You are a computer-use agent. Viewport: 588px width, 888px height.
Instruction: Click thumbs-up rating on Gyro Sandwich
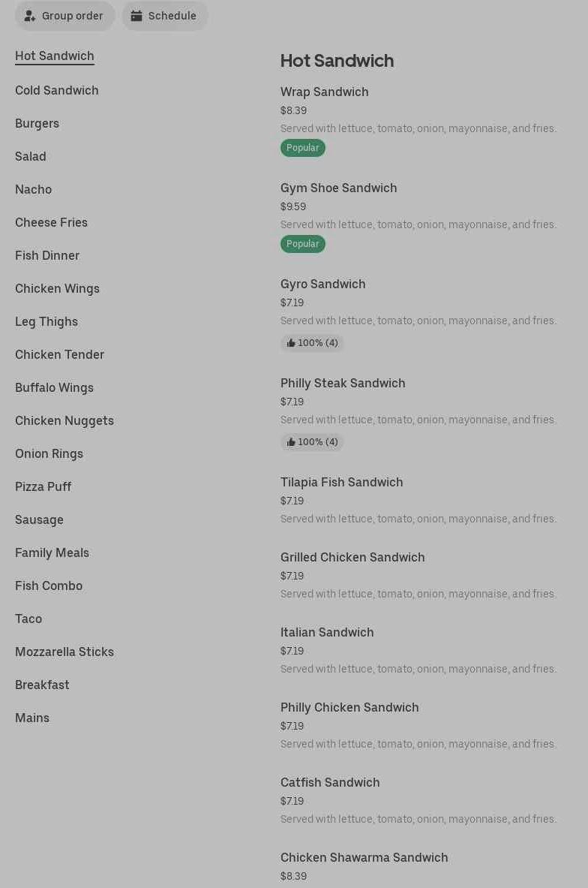[x=312, y=343]
